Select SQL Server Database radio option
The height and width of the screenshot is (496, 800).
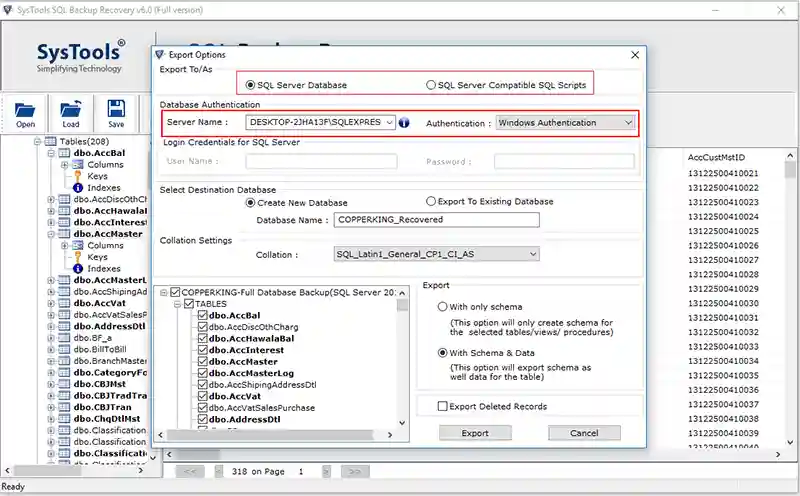250,85
